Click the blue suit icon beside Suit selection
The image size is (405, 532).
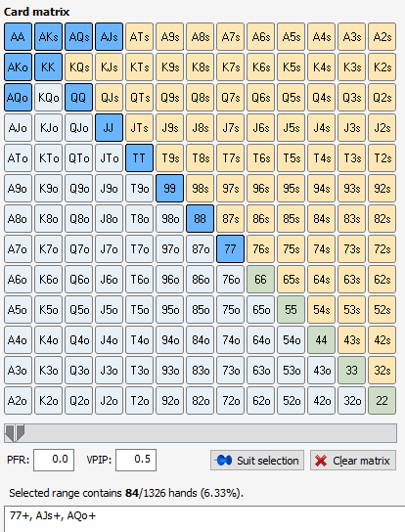[224, 461]
